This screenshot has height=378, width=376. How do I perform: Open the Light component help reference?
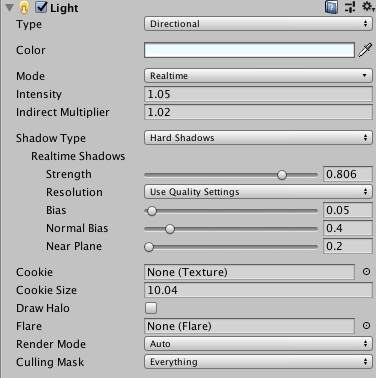point(331,7)
